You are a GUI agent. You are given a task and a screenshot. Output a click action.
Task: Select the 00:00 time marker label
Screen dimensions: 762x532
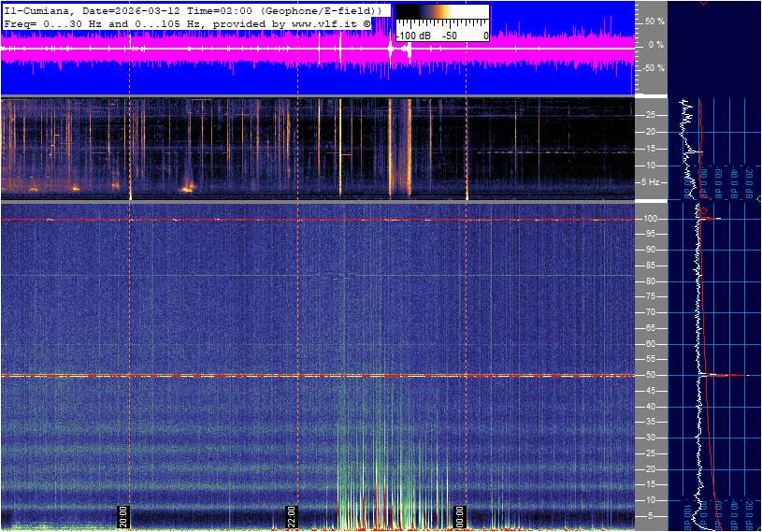click(459, 517)
